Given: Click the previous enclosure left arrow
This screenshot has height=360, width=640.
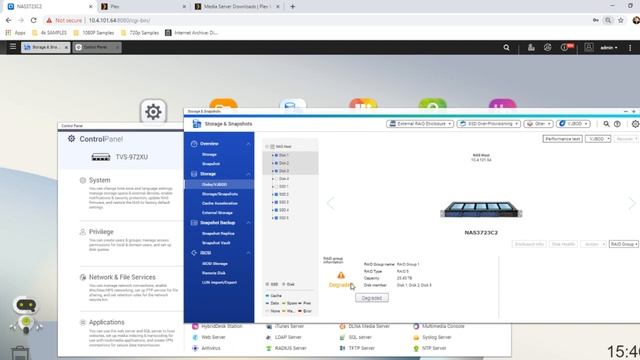Looking at the screenshot, I should [330, 202].
